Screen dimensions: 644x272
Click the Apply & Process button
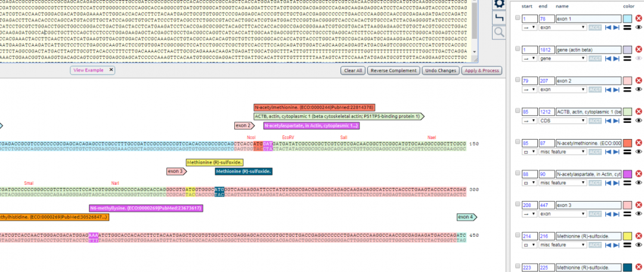point(482,70)
